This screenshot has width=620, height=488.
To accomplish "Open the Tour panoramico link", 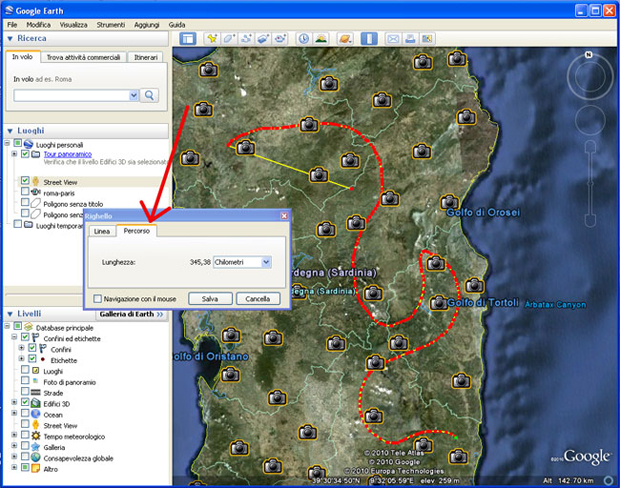I will click(x=68, y=154).
